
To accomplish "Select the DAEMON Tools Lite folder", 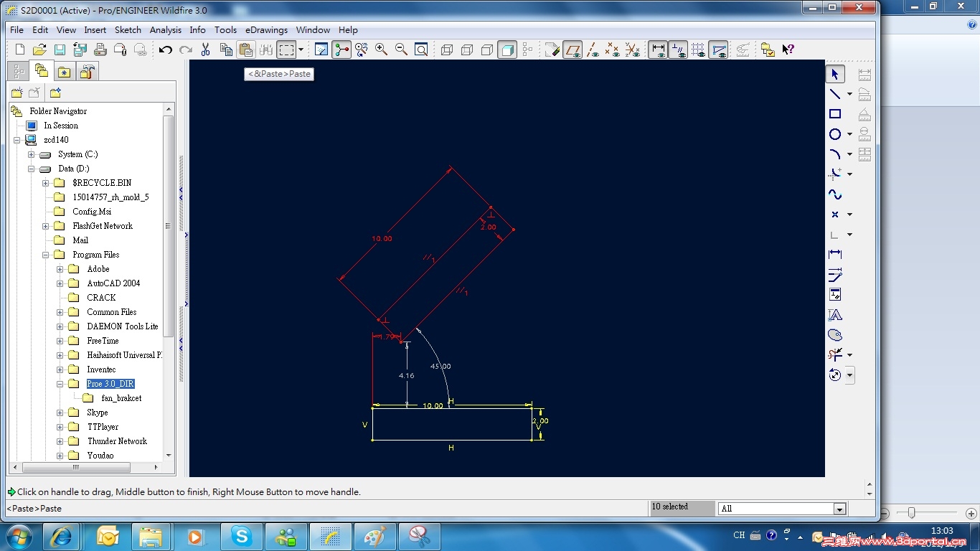I will coord(123,326).
